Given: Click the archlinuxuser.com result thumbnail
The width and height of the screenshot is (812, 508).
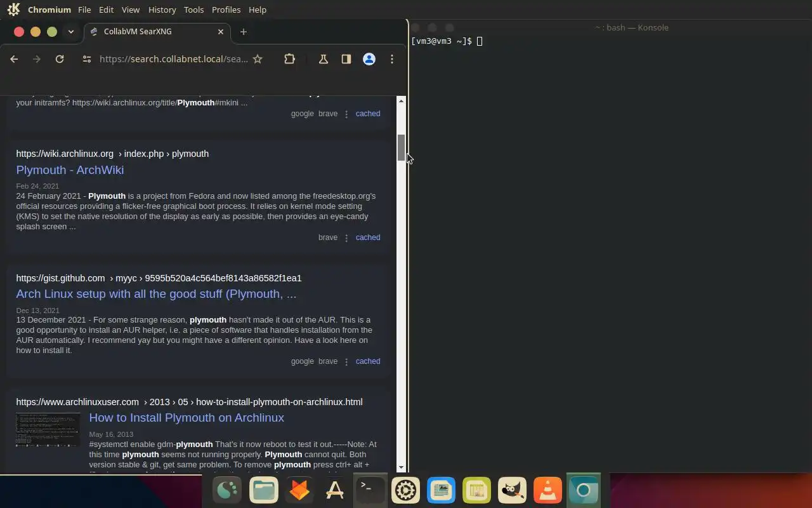Looking at the screenshot, I should pyautogui.click(x=48, y=429).
